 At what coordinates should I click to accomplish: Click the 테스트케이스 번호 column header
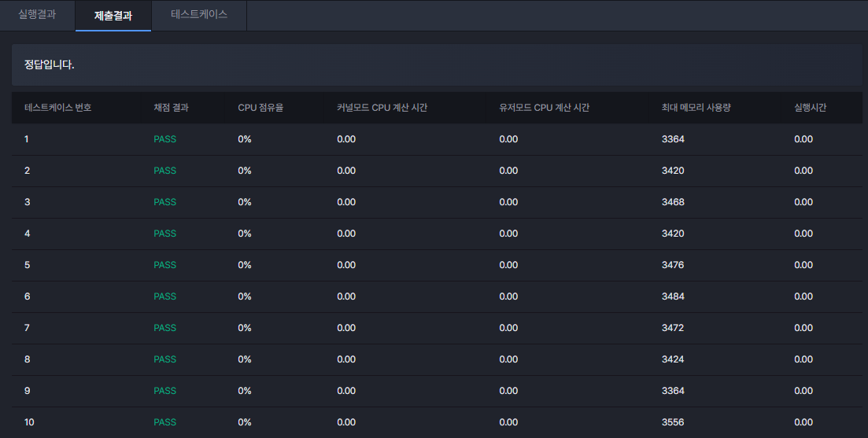(x=58, y=107)
